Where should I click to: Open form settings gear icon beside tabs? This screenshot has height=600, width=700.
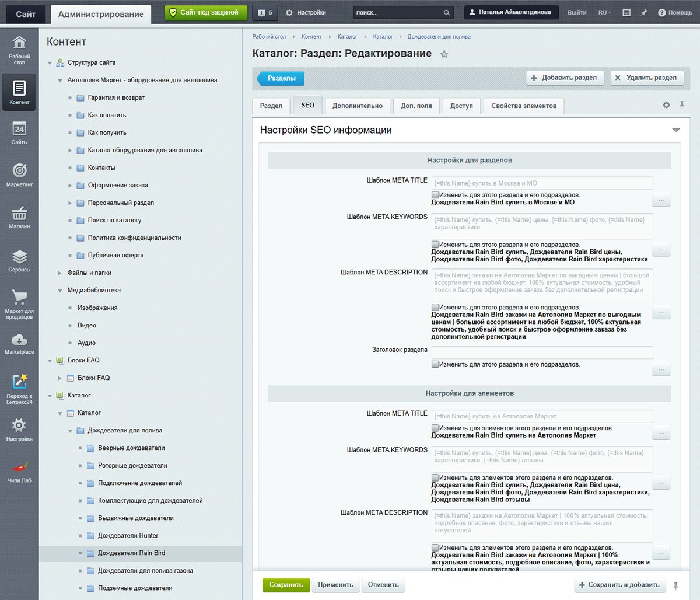[x=666, y=105]
